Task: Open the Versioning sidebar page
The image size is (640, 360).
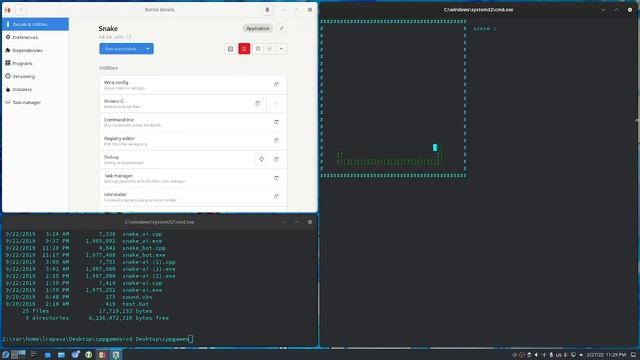Action: [36, 76]
